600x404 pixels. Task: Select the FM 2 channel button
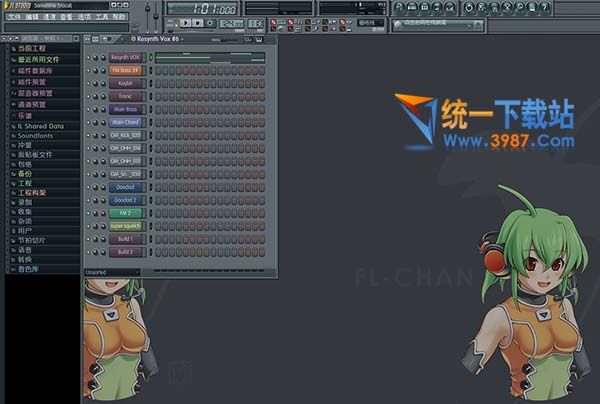click(x=126, y=213)
